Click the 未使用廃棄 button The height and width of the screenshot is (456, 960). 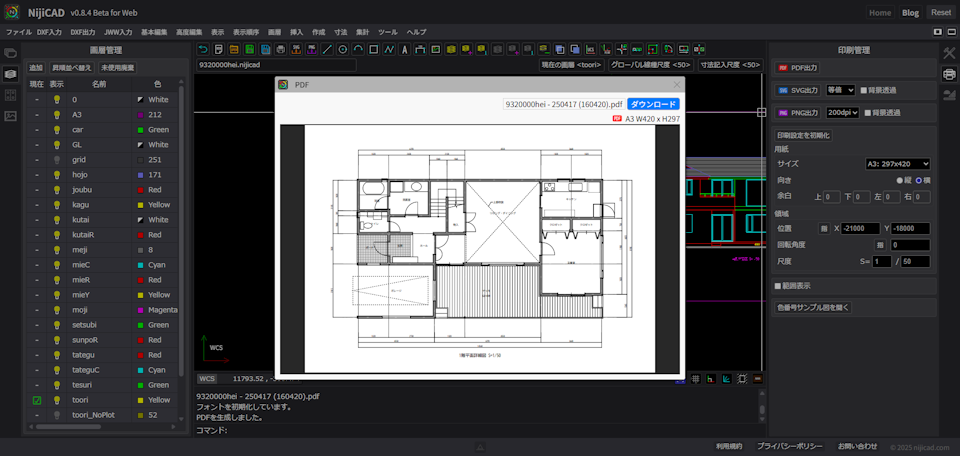click(x=118, y=68)
